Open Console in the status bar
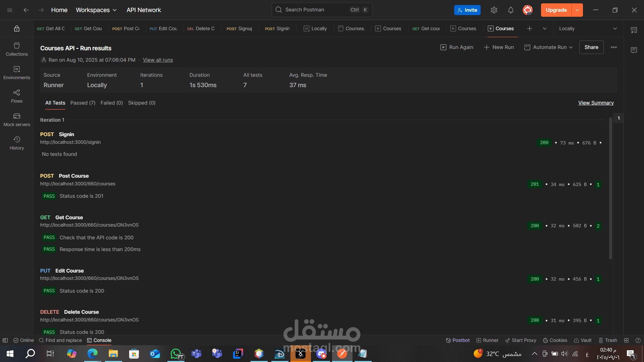The height and width of the screenshot is (362, 644). pos(99,340)
